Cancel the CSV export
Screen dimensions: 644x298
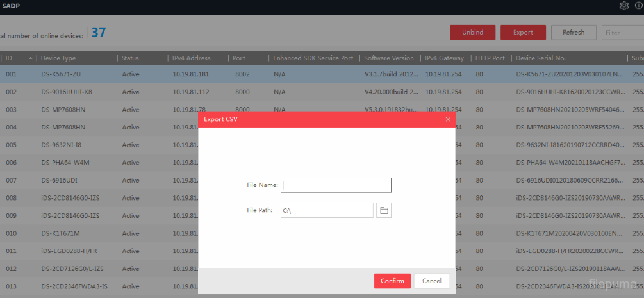[x=432, y=281]
